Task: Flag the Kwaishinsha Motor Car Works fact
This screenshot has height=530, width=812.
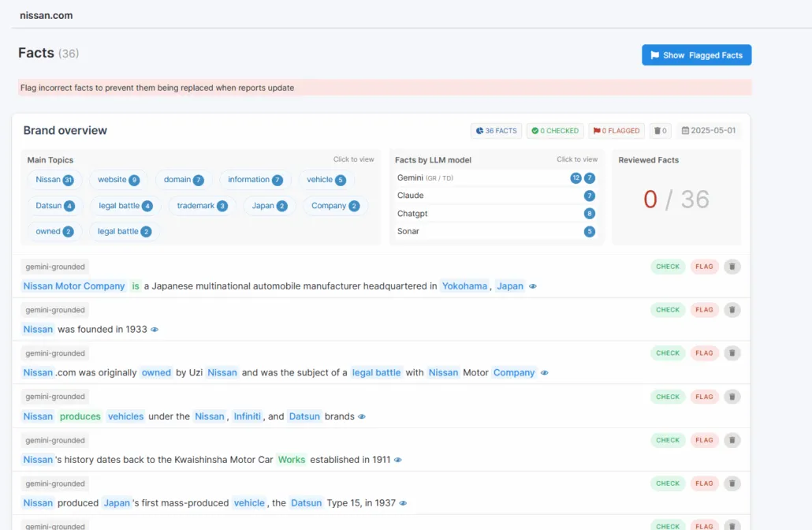Action: tap(704, 440)
